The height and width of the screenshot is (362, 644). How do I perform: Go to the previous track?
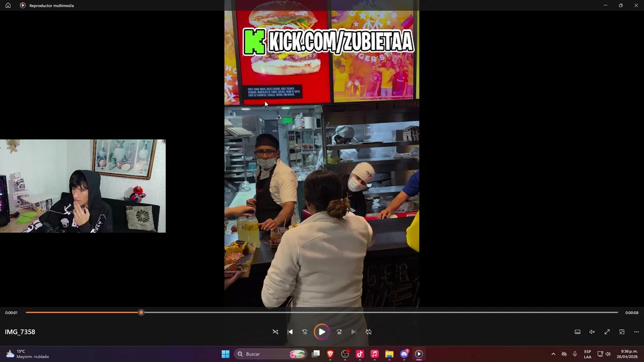click(x=290, y=332)
